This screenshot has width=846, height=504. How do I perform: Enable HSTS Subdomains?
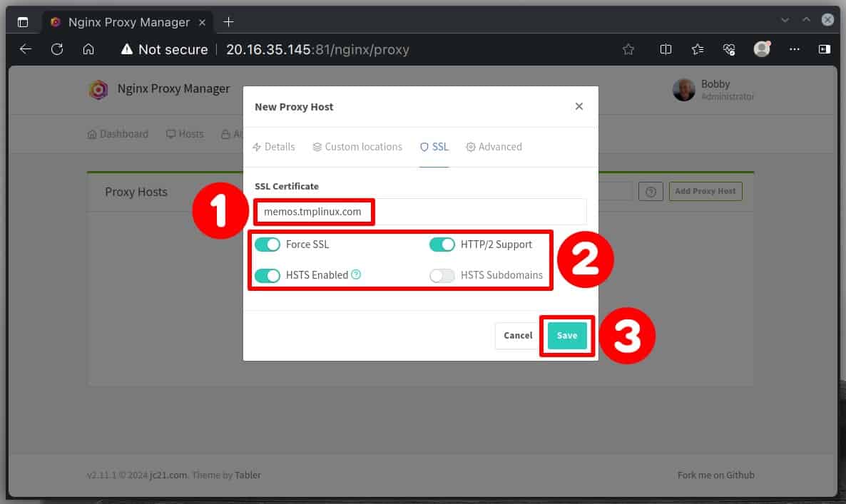[442, 275]
